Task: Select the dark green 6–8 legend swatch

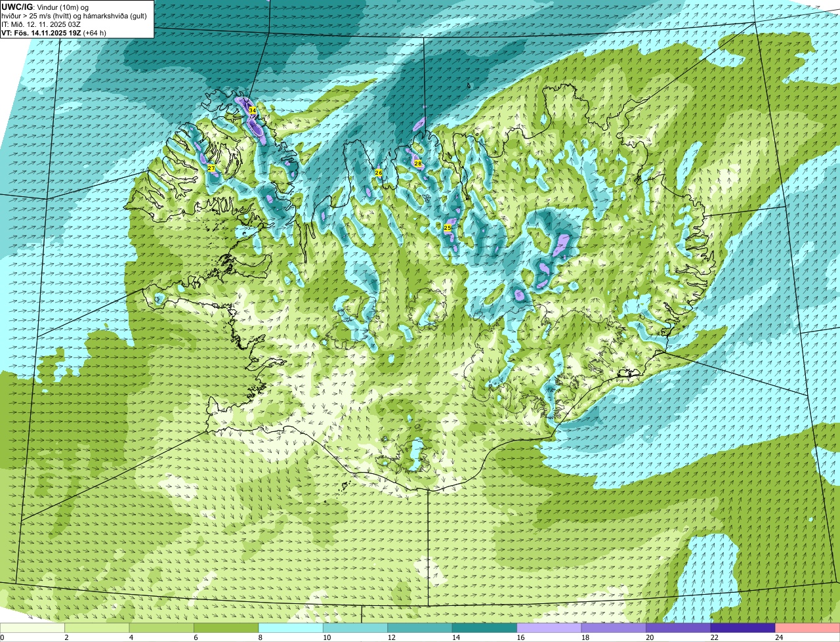Action: tap(226, 628)
